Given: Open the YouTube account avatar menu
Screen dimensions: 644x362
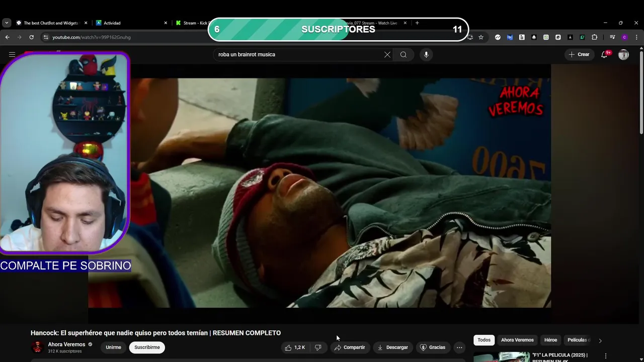Looking at the screenshot, I should (x=623, y=54).
